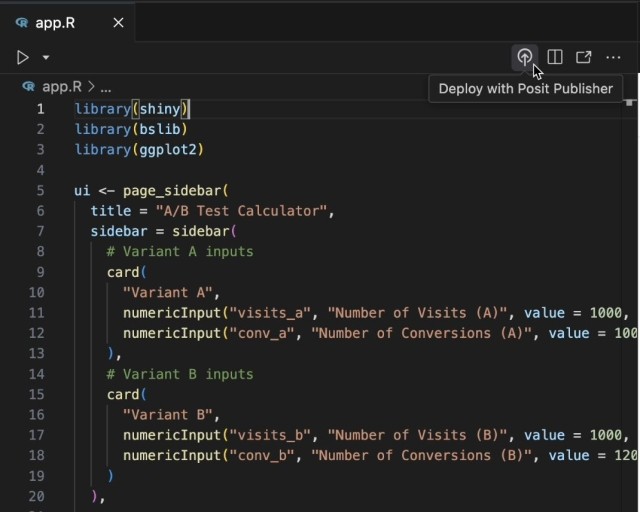Click the split editor icon
The width and height of the screenshot is (640, 512).
click(x=555, y=57)
